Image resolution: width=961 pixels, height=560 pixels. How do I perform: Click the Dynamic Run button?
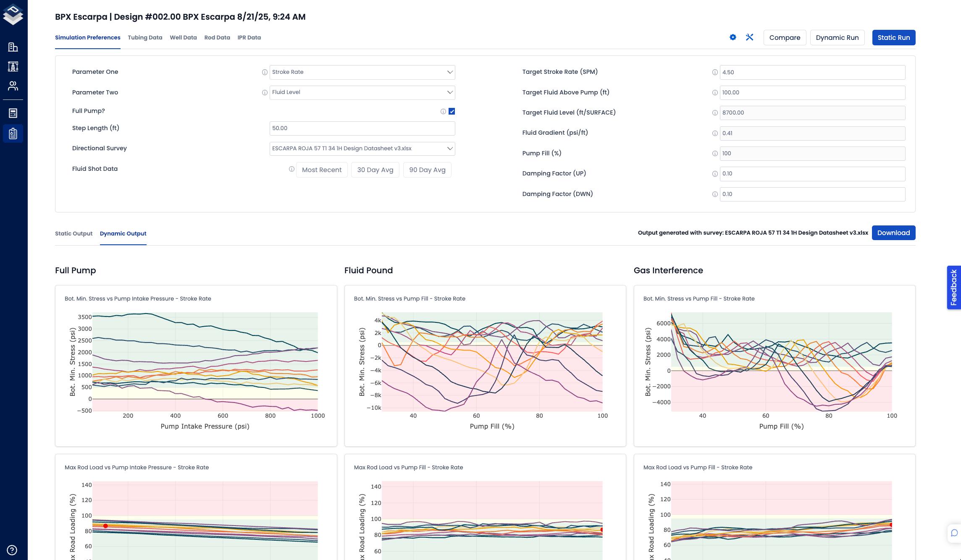(x=837, y=37)
